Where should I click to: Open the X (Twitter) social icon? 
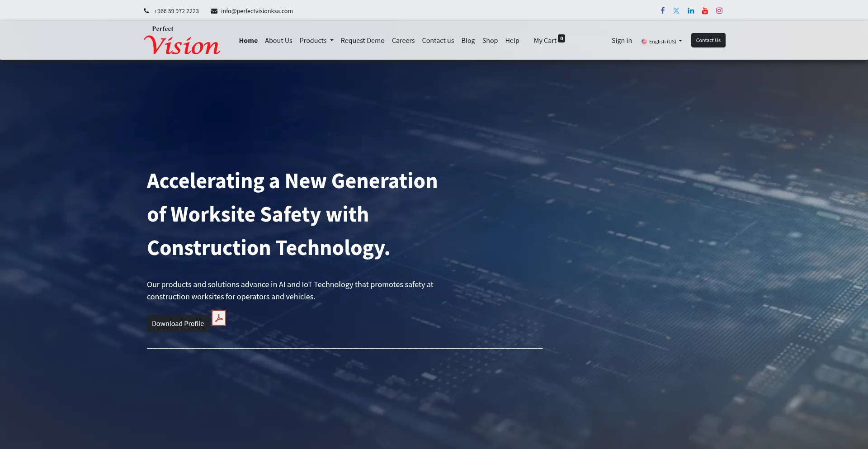(x=676, y=10)
